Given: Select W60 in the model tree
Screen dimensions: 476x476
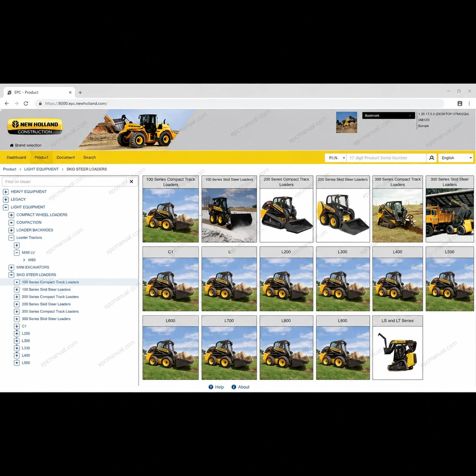Looking at the screenshot, I should pyautogui.click(x=32, y=260).
